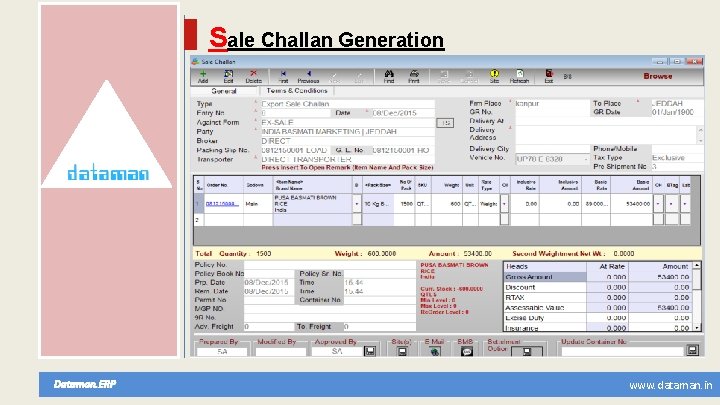Click the Adv. Freight input field

click(269, 327)
